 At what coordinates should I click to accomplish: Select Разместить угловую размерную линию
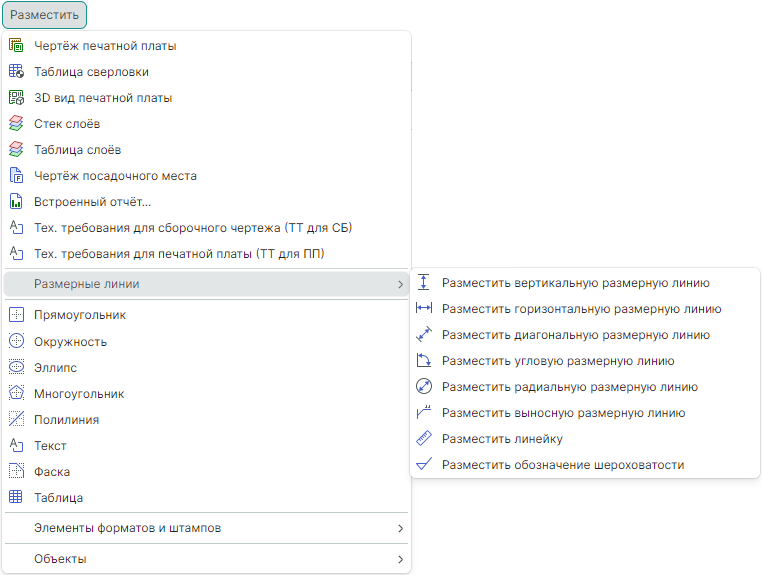[557, 361]
